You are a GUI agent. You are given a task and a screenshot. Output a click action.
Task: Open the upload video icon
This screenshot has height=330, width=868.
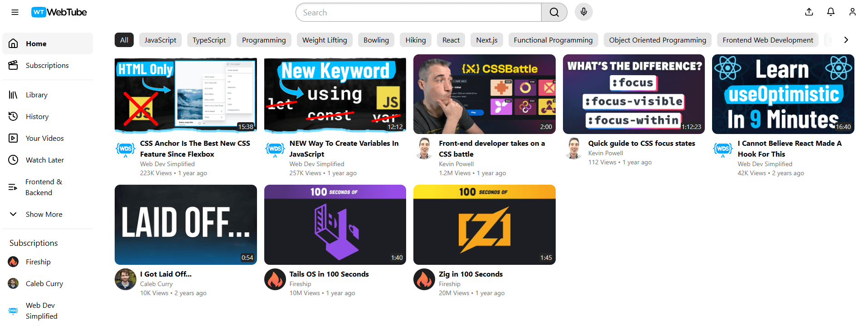click(x=809, y=12)
